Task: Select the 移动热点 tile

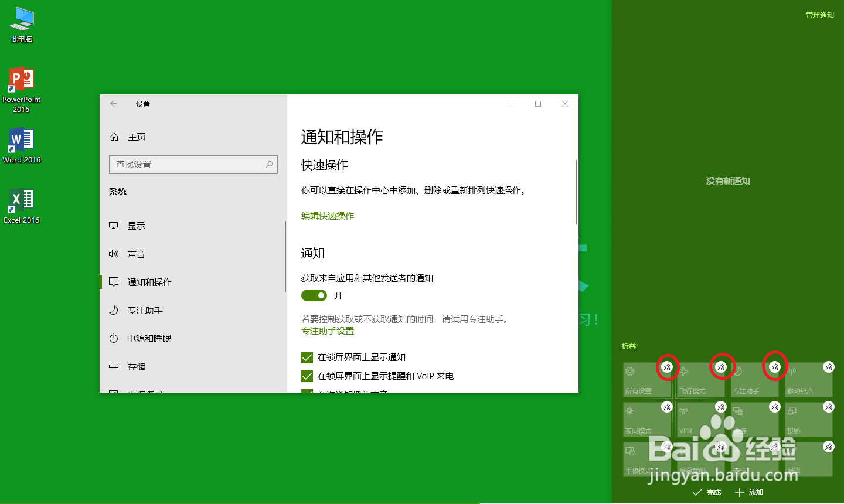Action: click(x=808, y=380)
